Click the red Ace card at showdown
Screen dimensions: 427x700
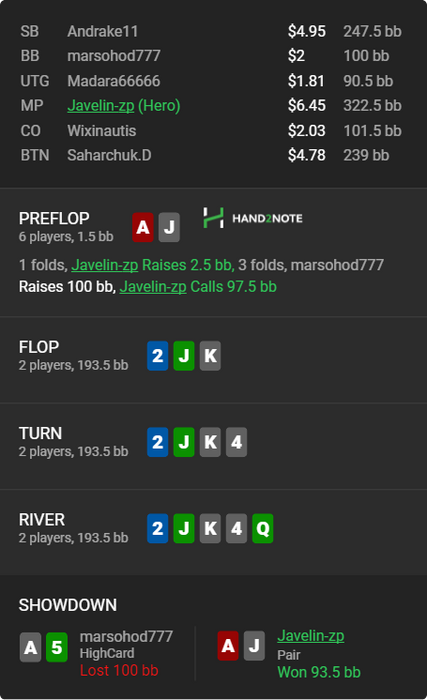click(x=228, y=646)
